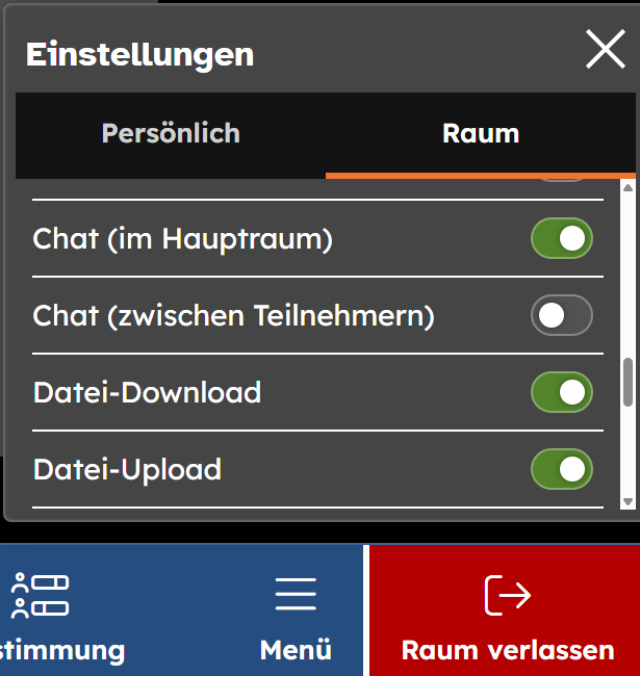This screenshot has height=676, width=640.
Task: Disable Chat (im Hauptraum) toggle
Action: click(561, 239)
